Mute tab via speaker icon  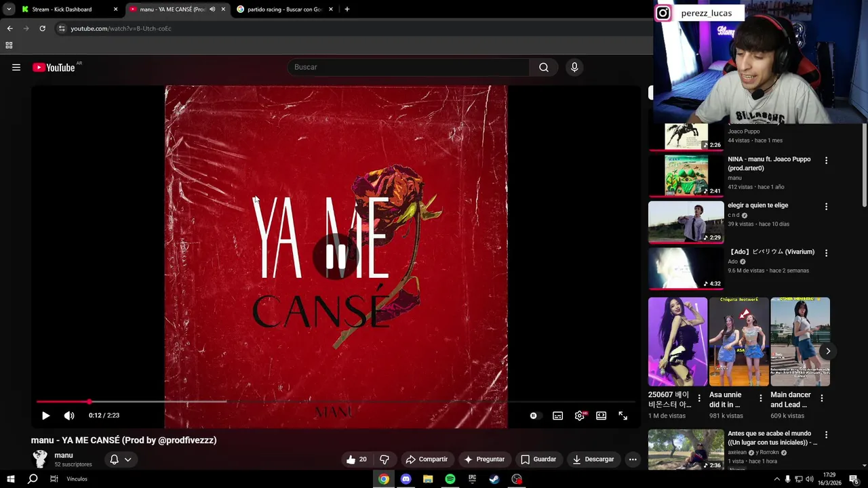coord(212,9)
